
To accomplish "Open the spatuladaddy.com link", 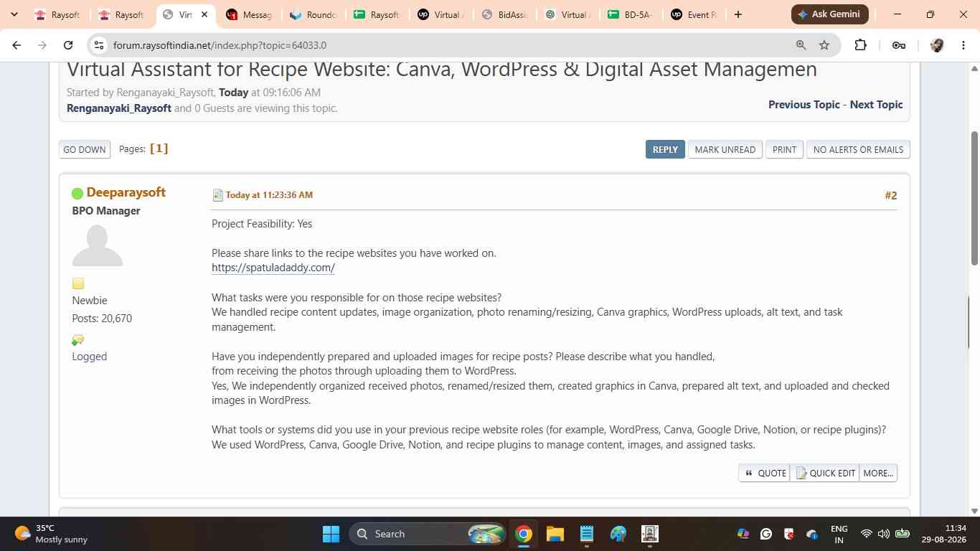I will (273, 268).
